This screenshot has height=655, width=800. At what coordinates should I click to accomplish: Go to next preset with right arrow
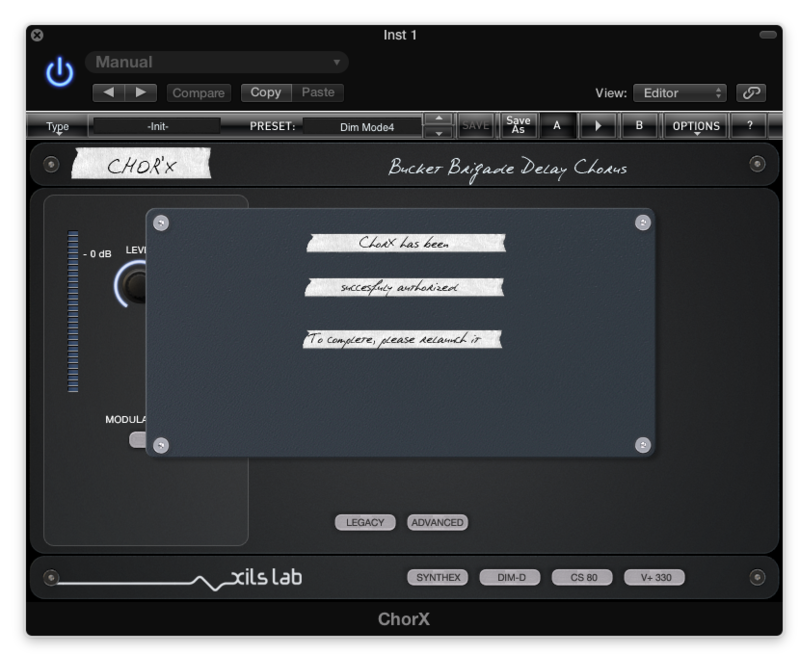tap(141, 93)
